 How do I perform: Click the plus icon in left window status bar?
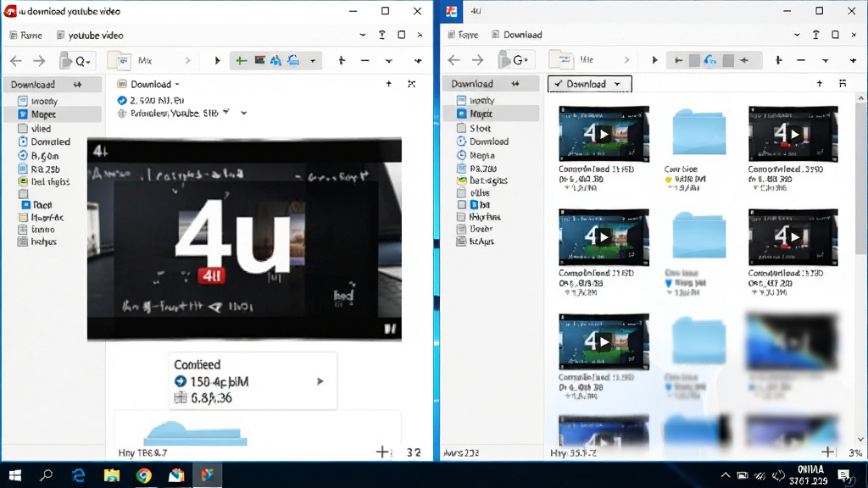(382, 452)
